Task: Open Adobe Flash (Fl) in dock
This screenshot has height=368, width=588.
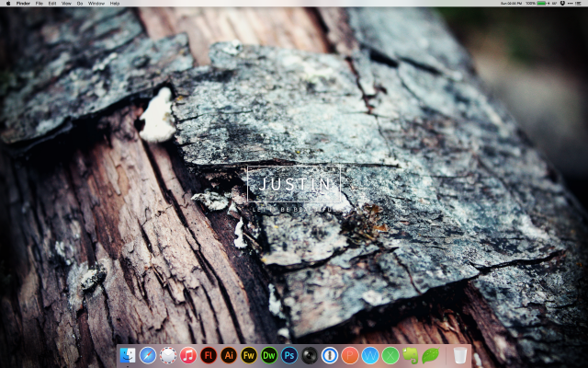Action: [x=209, y=355]
